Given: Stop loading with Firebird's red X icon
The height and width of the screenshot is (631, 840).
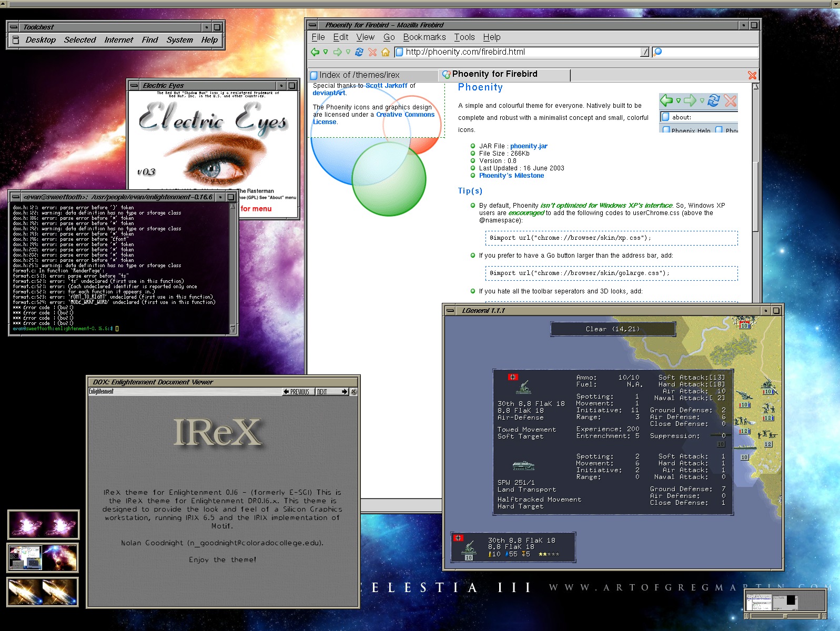Looking at the screenshot, I should [372, 52].
